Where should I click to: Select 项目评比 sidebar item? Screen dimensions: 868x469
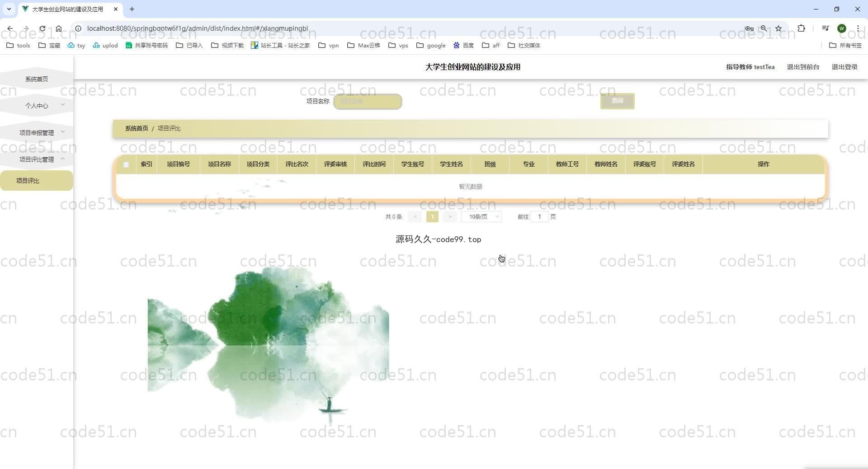[37, 181]
